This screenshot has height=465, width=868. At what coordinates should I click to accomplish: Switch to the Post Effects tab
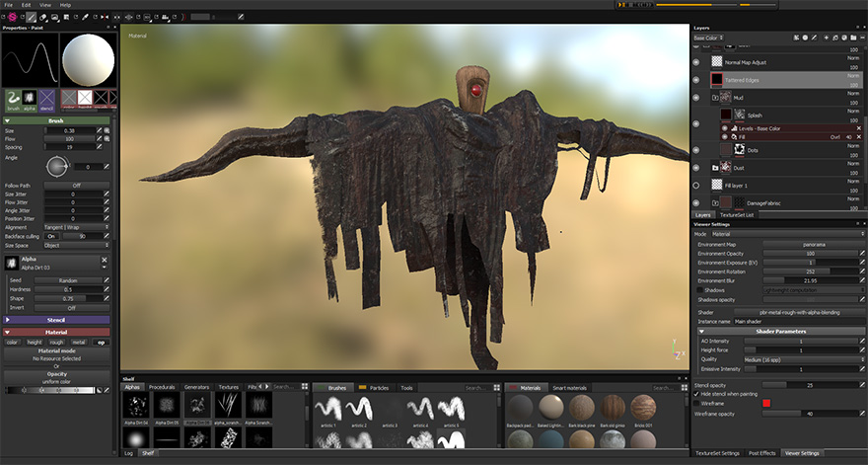click(761, 453)
